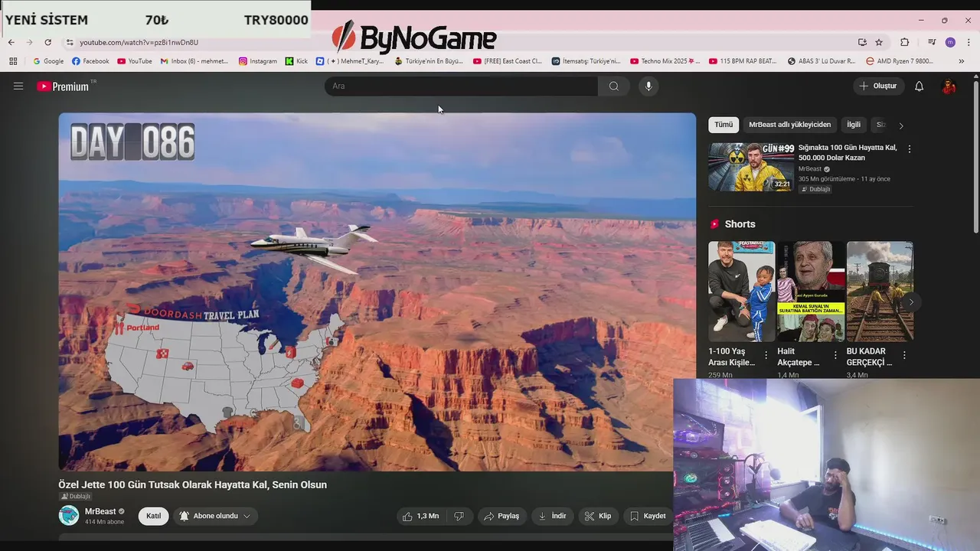Click the İndir download button
The width and height of the screenshot is (980, 551).
pos(552,516)
